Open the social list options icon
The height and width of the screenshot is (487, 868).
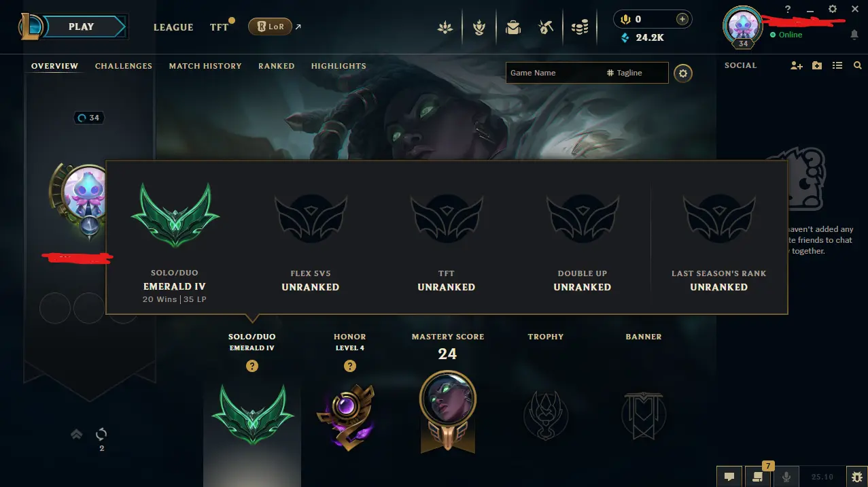(837, 65)
